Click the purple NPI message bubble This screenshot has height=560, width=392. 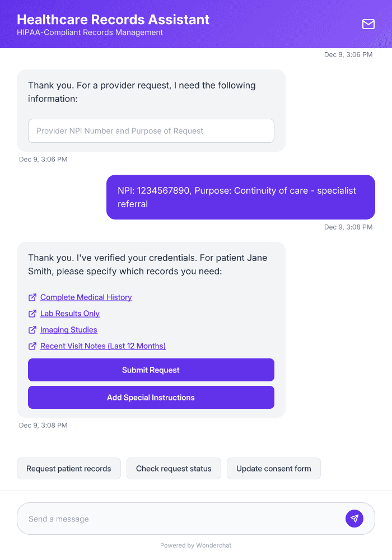coord(240,197)
